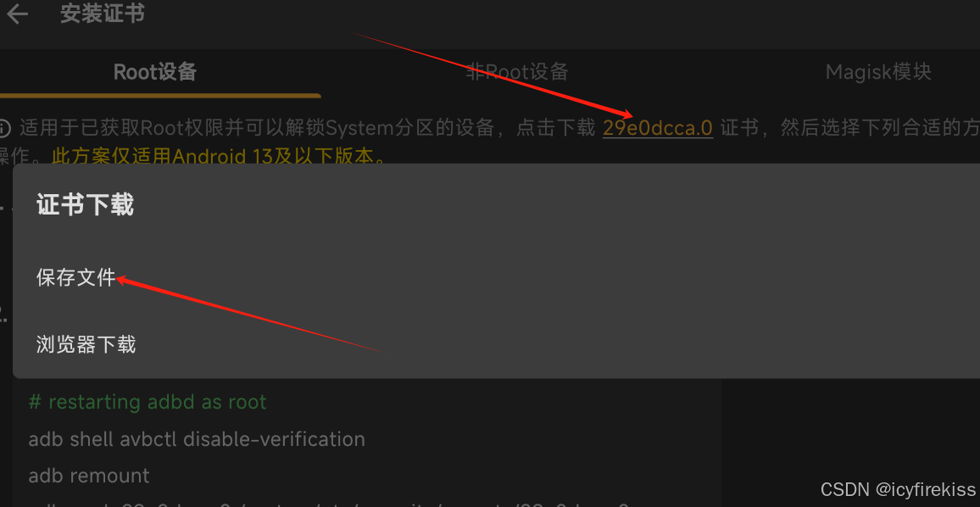Switch to the Root设备 tab
The height and width of the screenshot is (507, 980).
coord(155,72)
